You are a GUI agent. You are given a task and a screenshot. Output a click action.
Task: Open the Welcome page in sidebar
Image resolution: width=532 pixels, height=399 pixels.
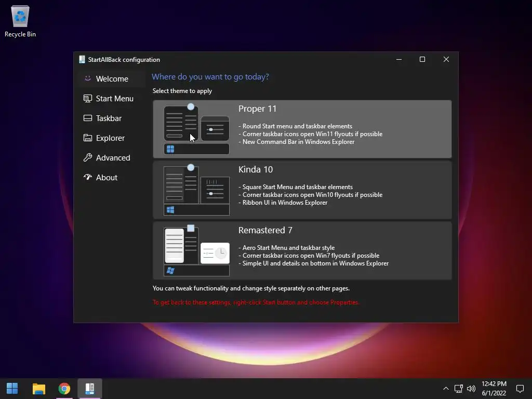(x=112, y=79)
